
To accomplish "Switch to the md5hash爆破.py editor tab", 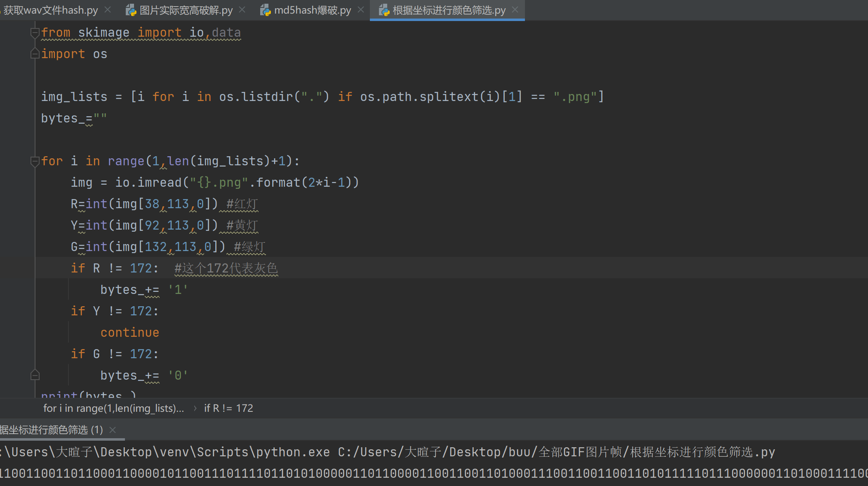I will coord(312,10).
